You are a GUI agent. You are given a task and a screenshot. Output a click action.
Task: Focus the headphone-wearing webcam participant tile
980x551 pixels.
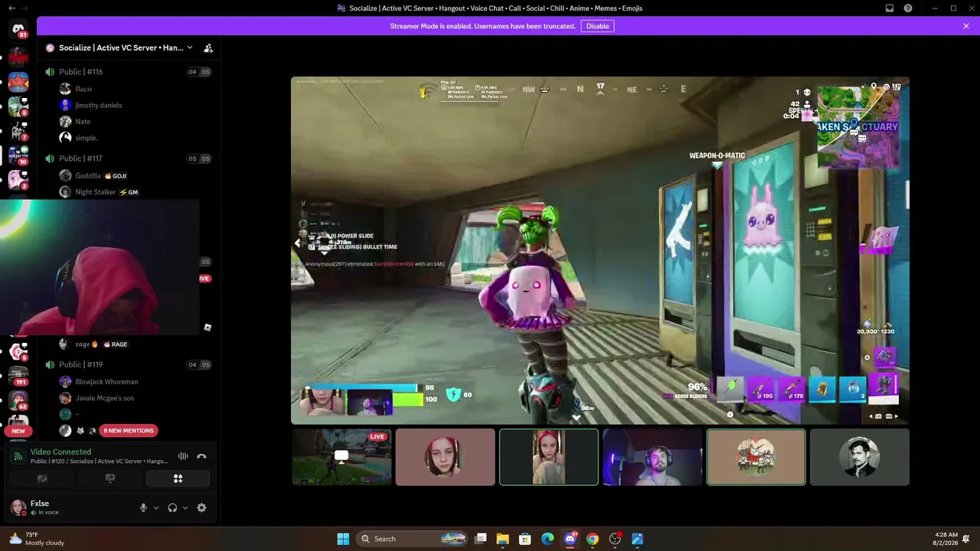(x=652, y=457)
